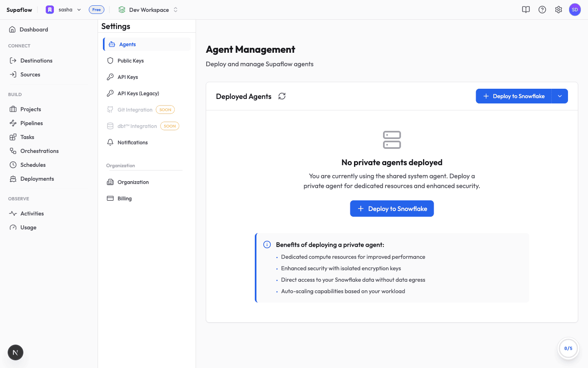The width and height of the screenshot is (588, 368).
Task: Go to Sources
Action: pos(49,74)
